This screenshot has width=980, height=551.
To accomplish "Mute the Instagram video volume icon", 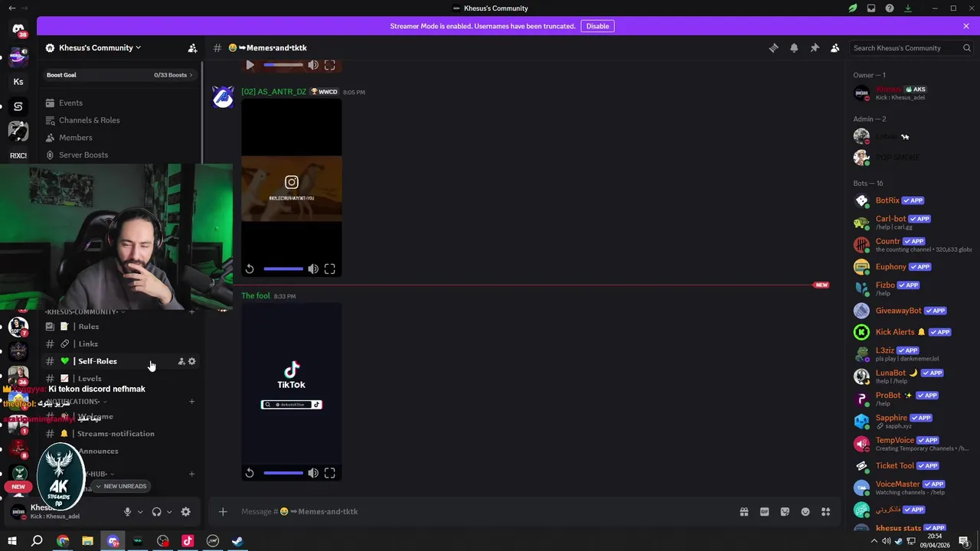I will pos(313,269).
